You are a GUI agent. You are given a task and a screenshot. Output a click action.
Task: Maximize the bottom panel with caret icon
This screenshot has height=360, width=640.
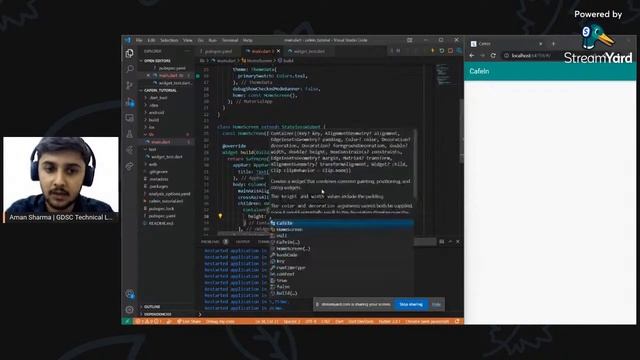pos(450,242)
